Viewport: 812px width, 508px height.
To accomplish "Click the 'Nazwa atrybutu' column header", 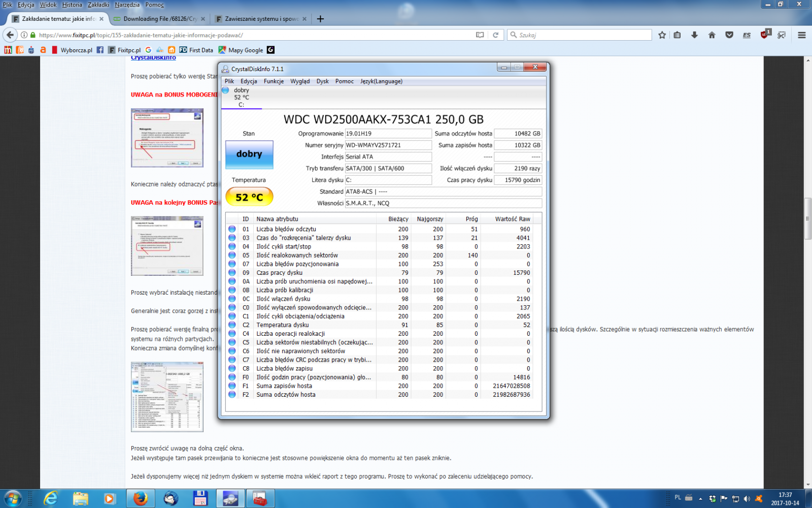I will coord(315,219).
